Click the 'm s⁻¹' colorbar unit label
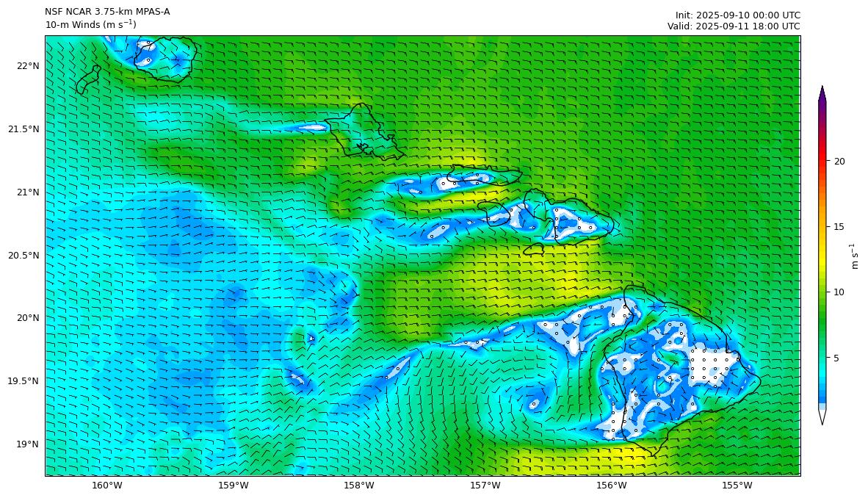The height and width of the screenshot is (498, 868). pyautogui.click(x=855, y=256)
